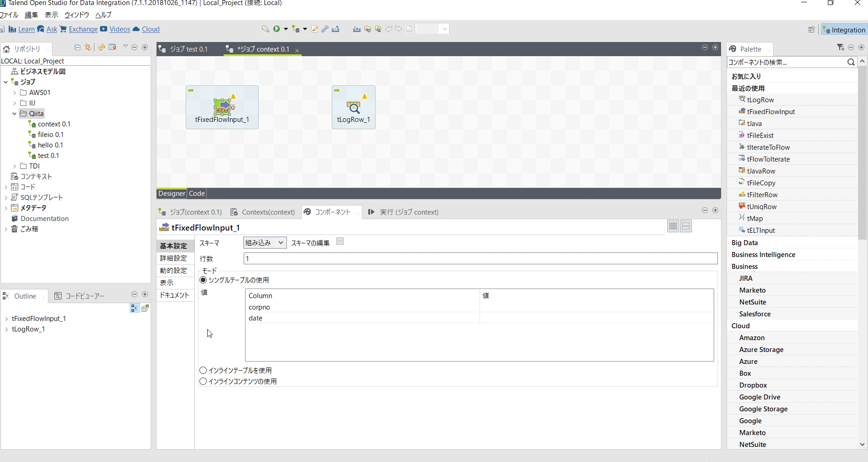Open the perspective switcher icon next to Integration

[811, 30]
